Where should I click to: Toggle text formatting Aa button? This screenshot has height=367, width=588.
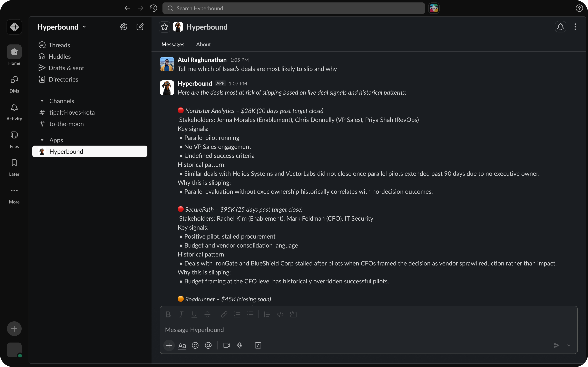182,345
